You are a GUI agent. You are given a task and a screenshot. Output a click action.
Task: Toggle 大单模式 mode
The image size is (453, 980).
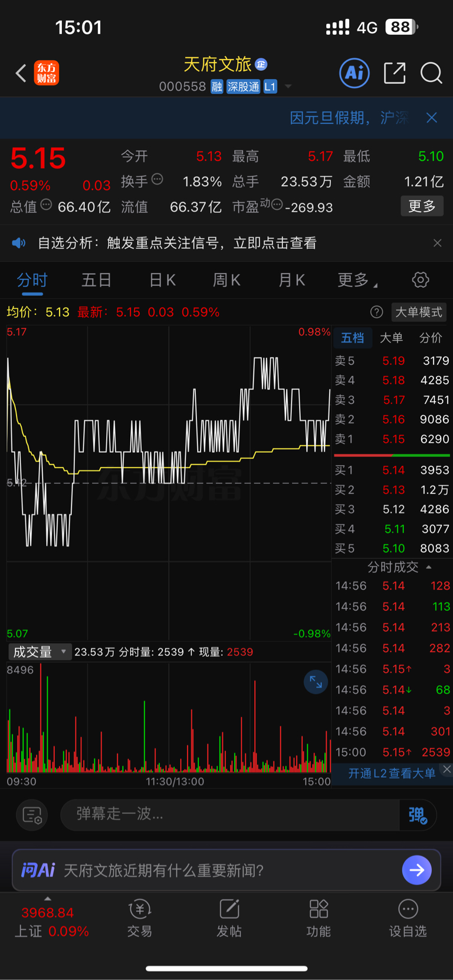pos(419,312)
